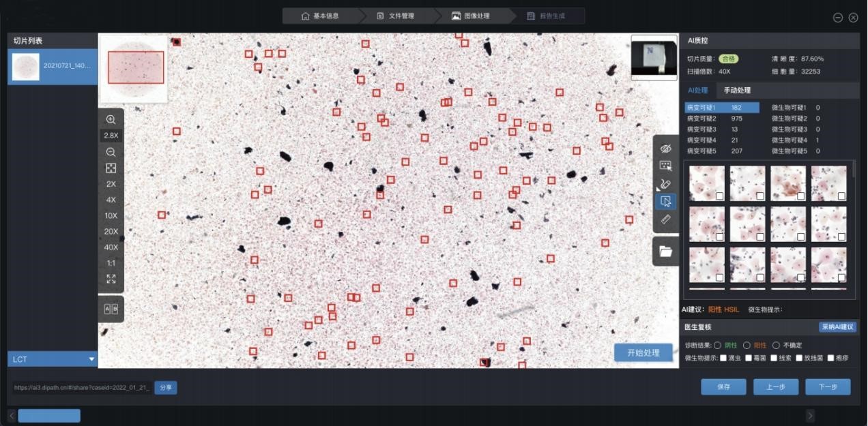Open the A|B compare view icon

pyautogui.click(x=111, y=309)
